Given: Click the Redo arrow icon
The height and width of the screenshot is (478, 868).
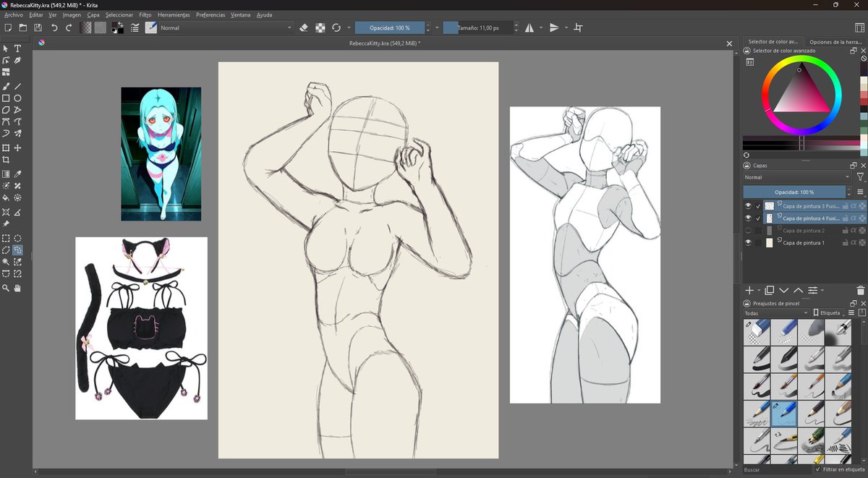Looking at the screenshot, I should tap(69, 27).
